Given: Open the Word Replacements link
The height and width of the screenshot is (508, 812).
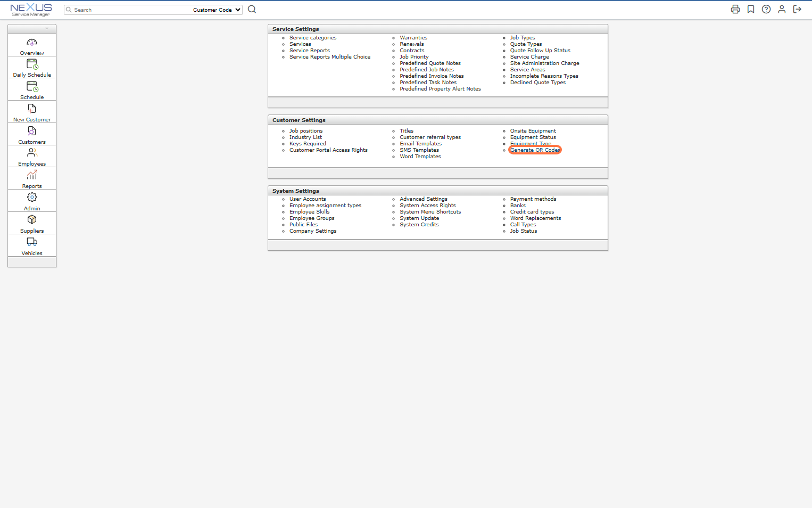Looking at the screenshot, I should [x=535, y=218].
